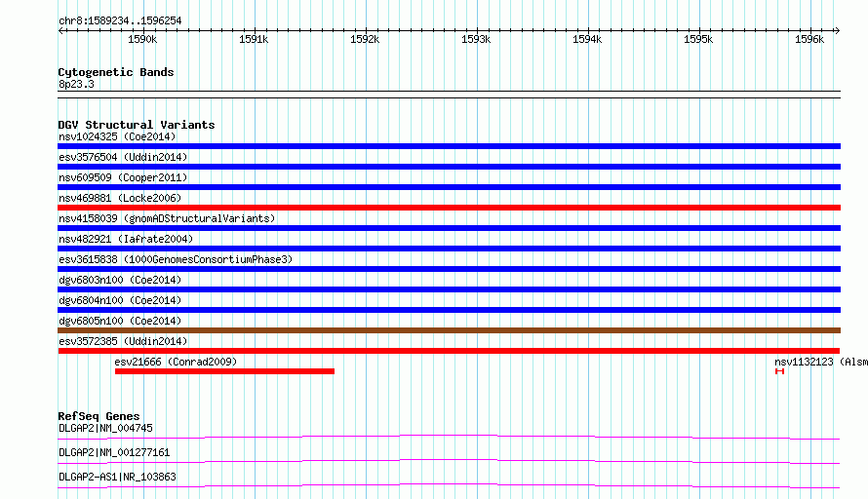Click the 1592k ruler mark
This screenshot has height=499, width=868.
point(365,39)
